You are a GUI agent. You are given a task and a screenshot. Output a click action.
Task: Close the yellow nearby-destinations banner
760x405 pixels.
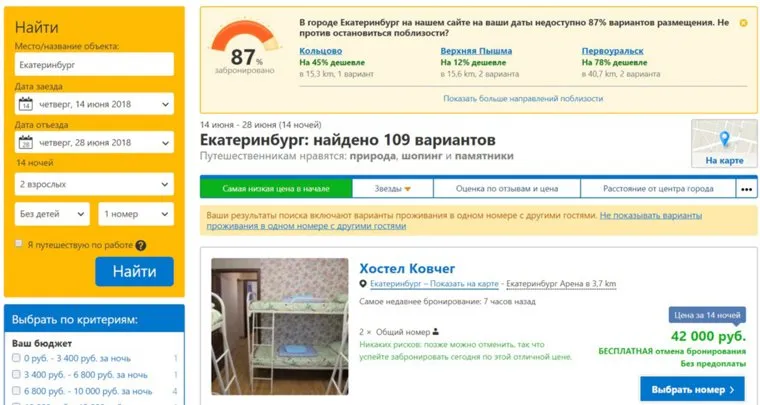point(744,23)
